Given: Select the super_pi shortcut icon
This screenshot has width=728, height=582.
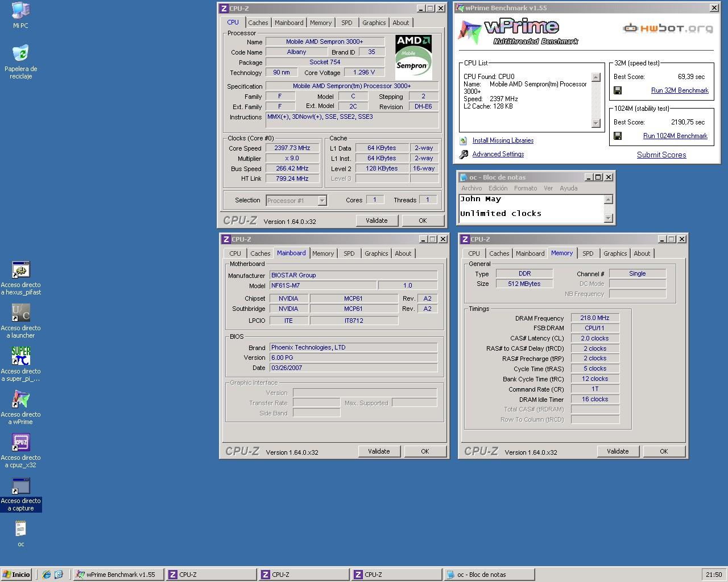Looking at the screenshot, I should point(20,356).
